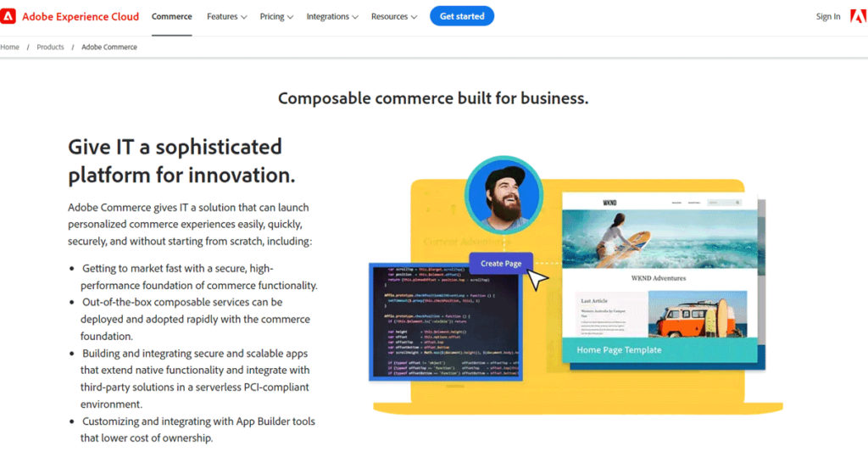Expand the Pricing dropdown menu
The image size is (868, 463).
coord(277,17)
